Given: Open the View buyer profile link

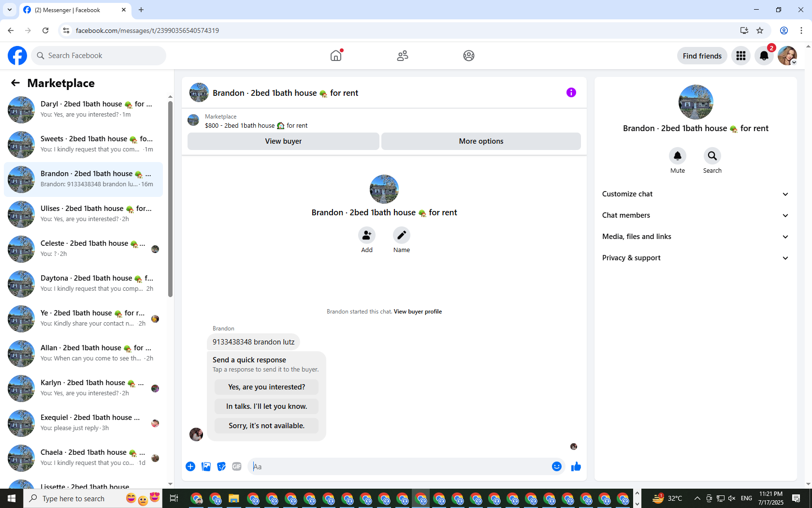Looking at the screenshot, I should 418,312.
